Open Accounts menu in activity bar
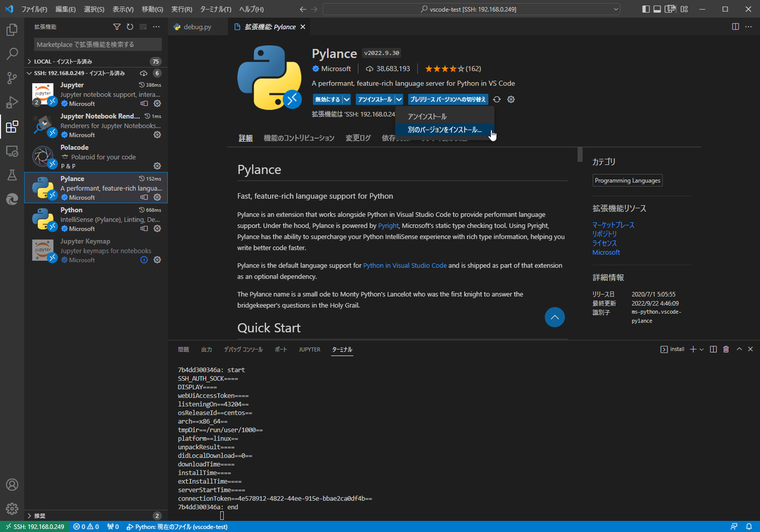 coord(12,485)
